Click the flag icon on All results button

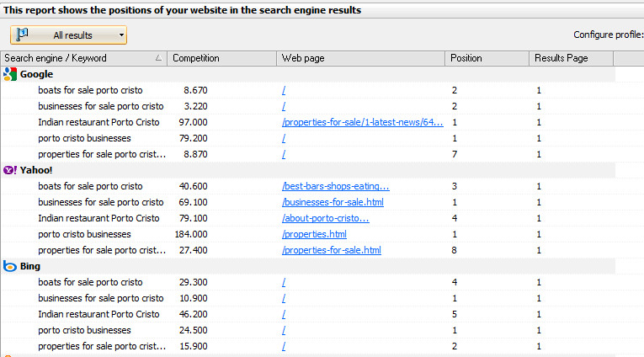[23, 35]
